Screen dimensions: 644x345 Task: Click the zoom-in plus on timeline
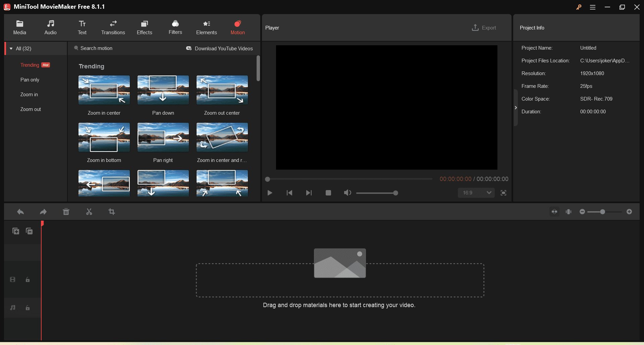point(629,212)
